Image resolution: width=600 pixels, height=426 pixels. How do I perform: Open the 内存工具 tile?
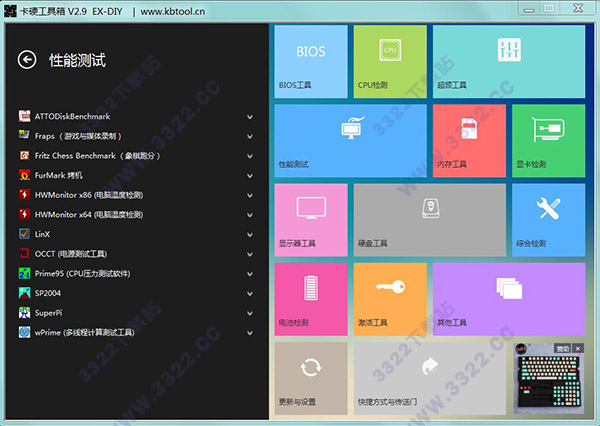pyautogui.click(x=469, y=141)
